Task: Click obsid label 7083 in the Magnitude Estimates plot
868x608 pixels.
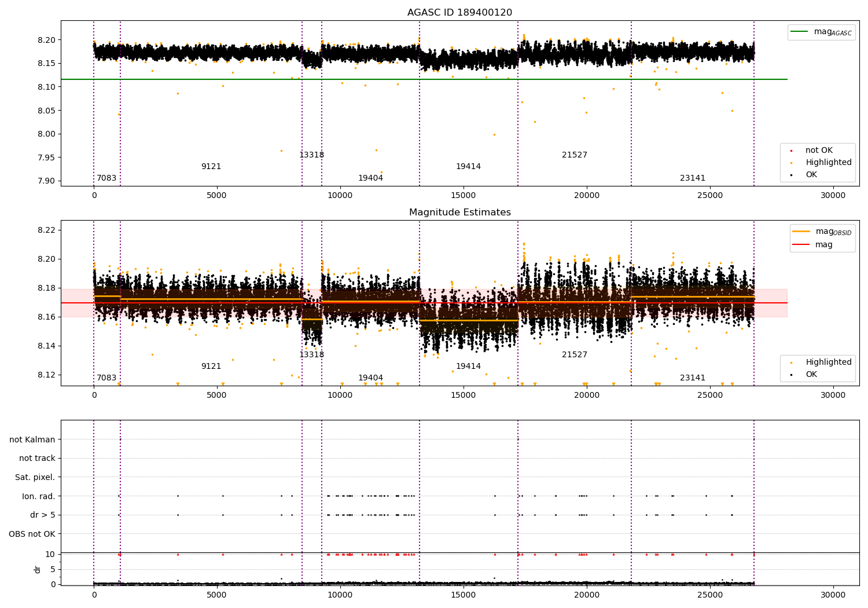Action: click(106, 378)
